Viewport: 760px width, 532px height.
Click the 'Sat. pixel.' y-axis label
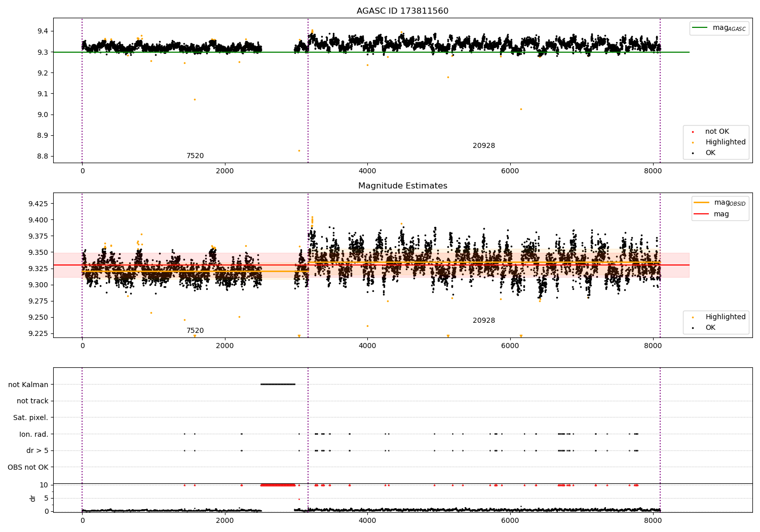click(x=30, y=418)
